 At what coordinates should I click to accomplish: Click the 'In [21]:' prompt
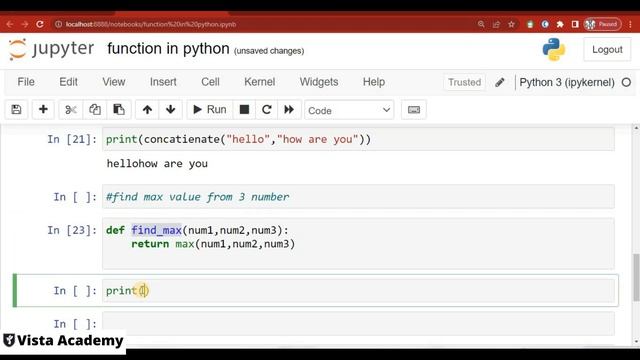pyautogui.click(x=72, y=139)
